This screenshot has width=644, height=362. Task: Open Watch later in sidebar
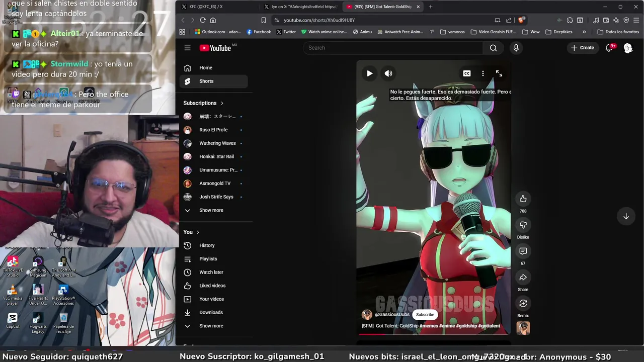(213, 272)
